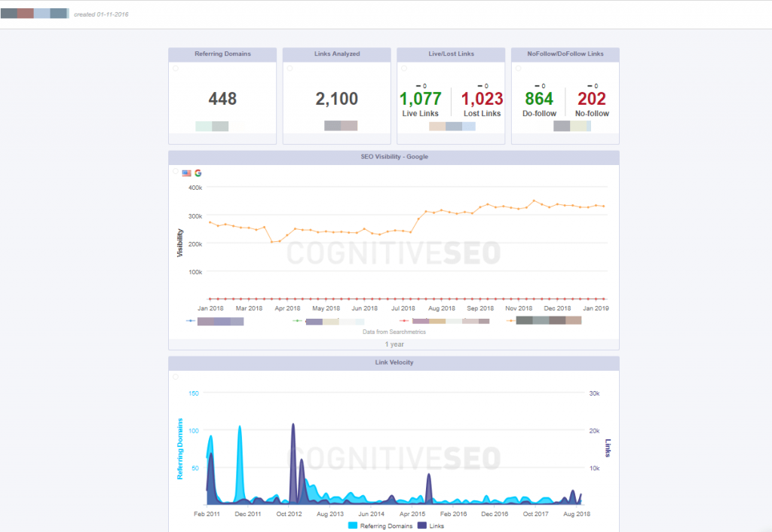Image resolution: width=772 pixels, height=532 pixels.
Task: Toggle the light blue Referring Domains legend swatch
Action: 353,526
